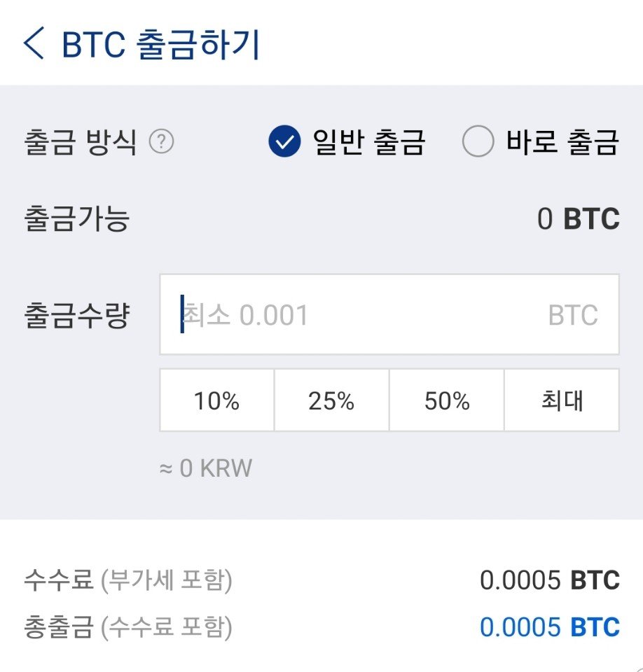643x672 pixels.
Task: Tap the BTC 출금하기 page title
Action: pos(161,43)
